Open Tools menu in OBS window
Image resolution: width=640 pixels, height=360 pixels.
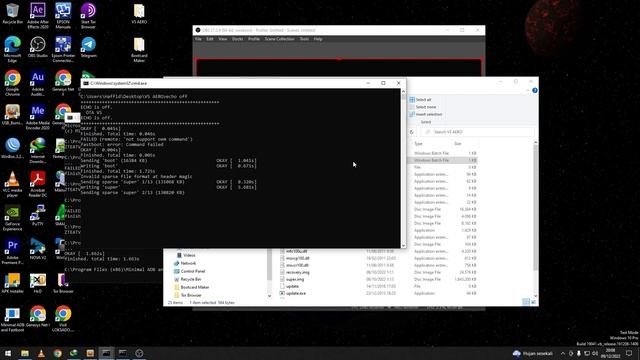coord(304,39)
